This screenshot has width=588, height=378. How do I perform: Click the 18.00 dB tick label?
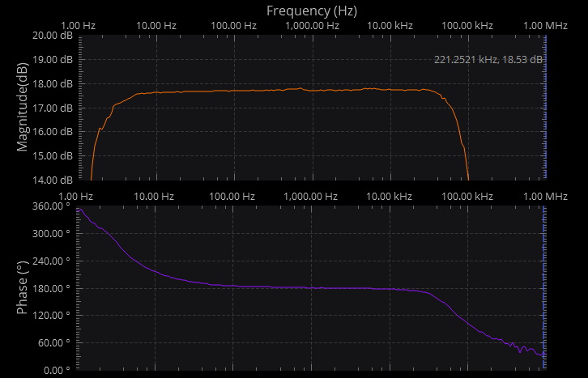pyautogui.click(x=53, y=84)
